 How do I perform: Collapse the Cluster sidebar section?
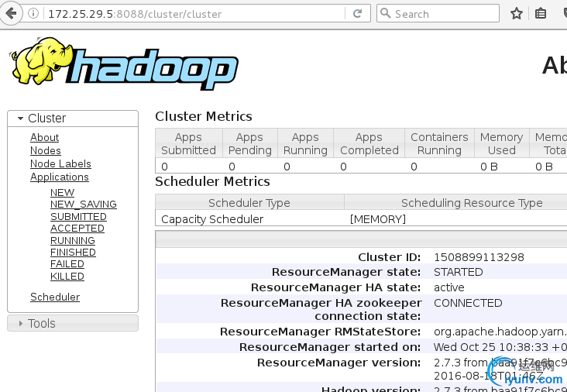click(x=72, y=119)
